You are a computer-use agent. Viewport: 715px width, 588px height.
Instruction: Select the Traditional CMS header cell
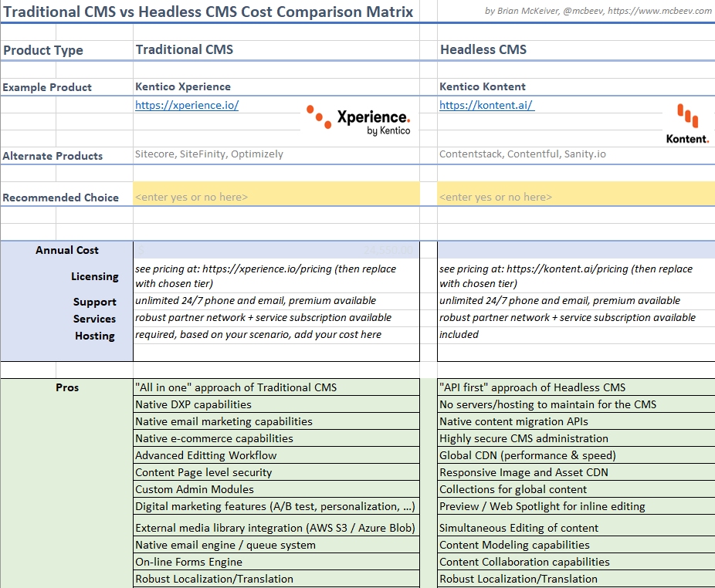(276, 50)
